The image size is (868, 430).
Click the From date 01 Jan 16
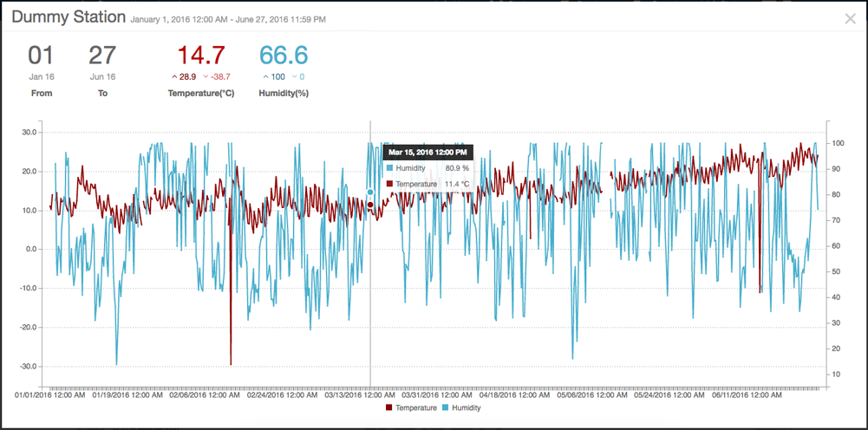tap(42, 71)
